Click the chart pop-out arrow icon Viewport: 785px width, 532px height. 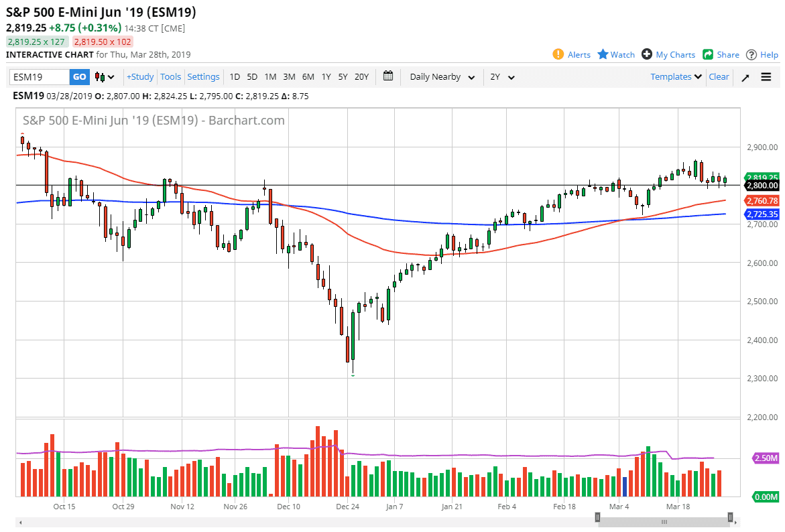[x=745, y=77]
